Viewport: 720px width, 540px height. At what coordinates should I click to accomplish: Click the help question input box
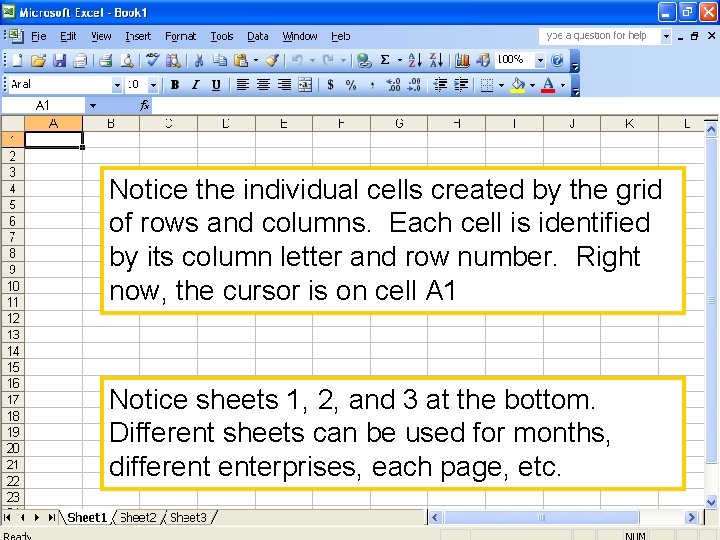tap(600, 36)
